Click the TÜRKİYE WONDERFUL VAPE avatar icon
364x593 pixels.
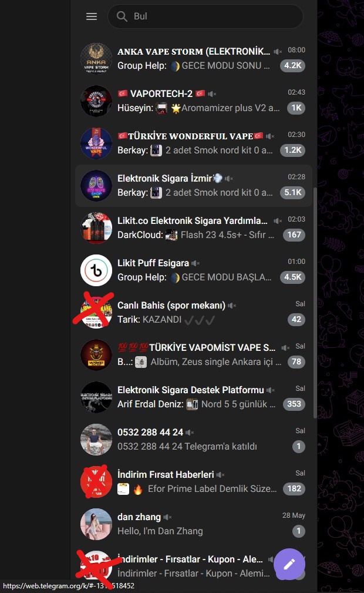point(96,143)
